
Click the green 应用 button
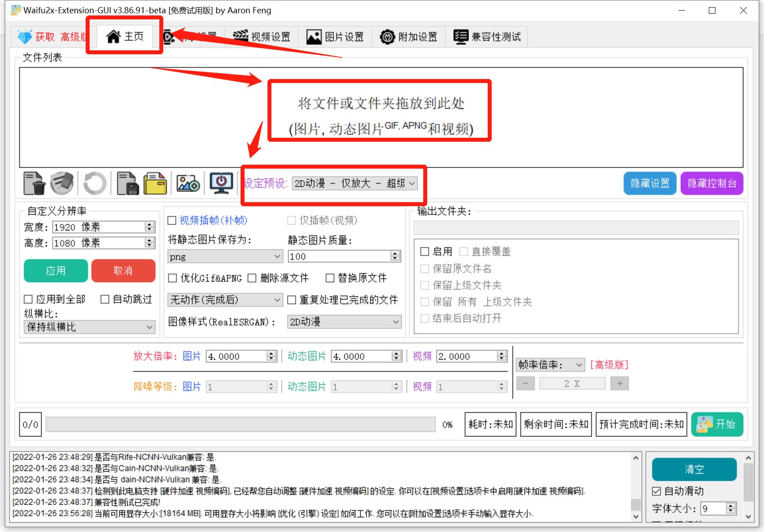click(x=56, y=271)
